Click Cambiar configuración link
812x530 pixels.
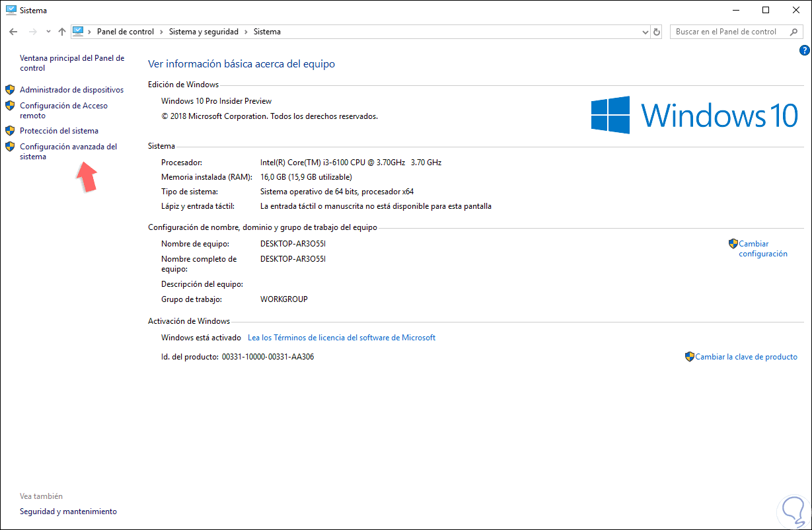762,248
